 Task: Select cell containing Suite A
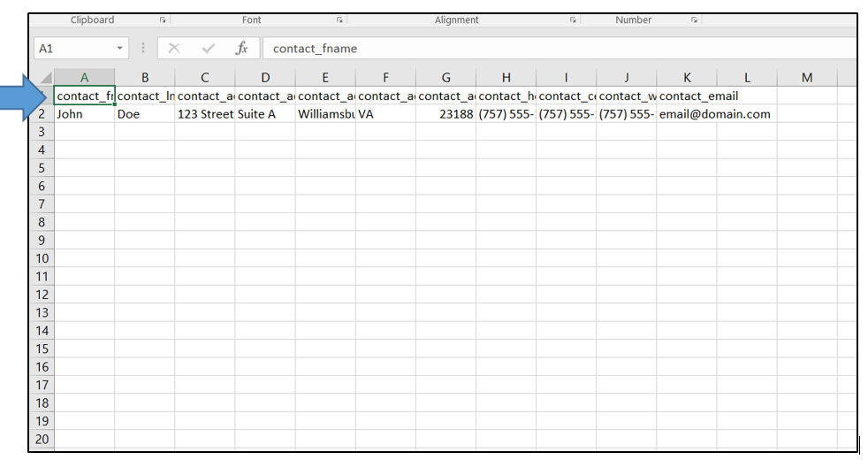264,114
